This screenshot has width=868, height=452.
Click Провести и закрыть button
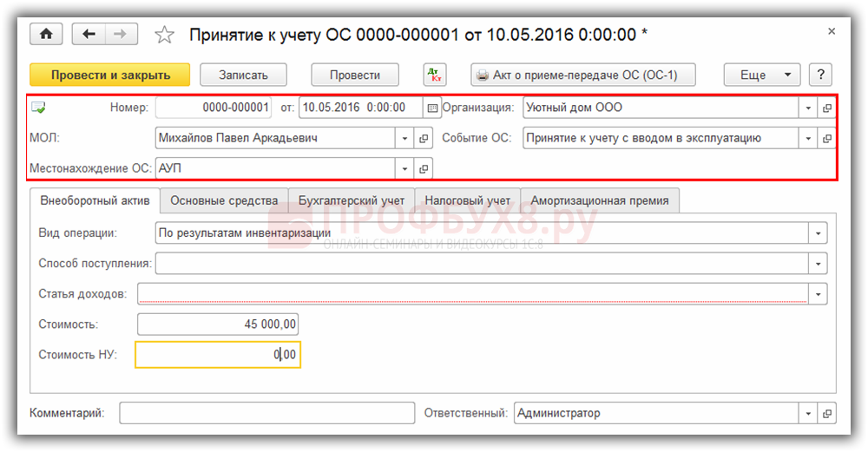(x=110, y=75)
